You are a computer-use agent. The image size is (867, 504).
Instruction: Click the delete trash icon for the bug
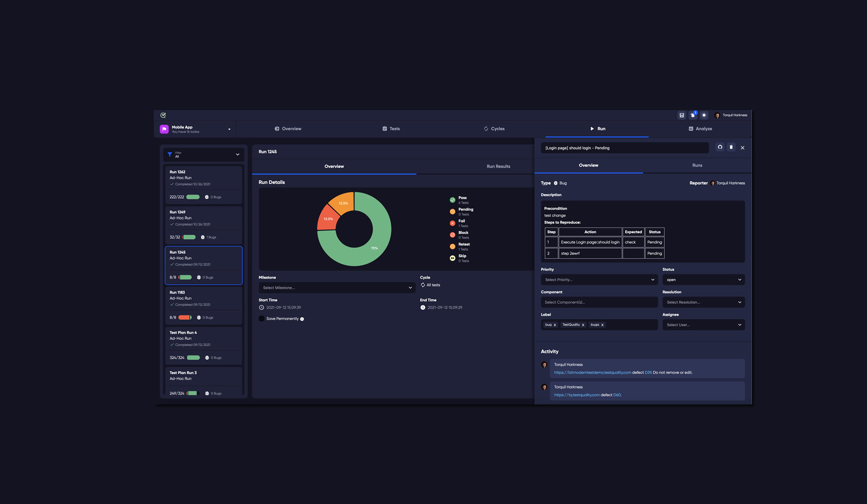click(731, 148)
